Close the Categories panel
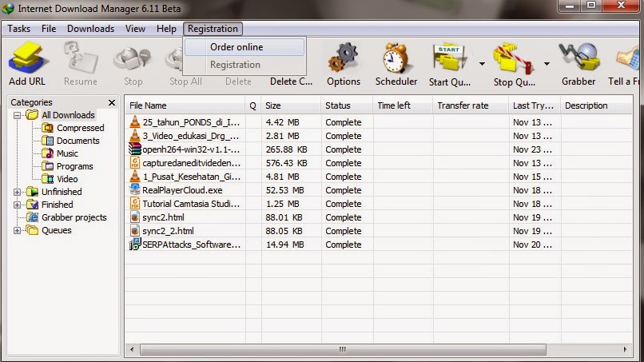The height and width of the screenshot is (362, 644). (112, 102)
